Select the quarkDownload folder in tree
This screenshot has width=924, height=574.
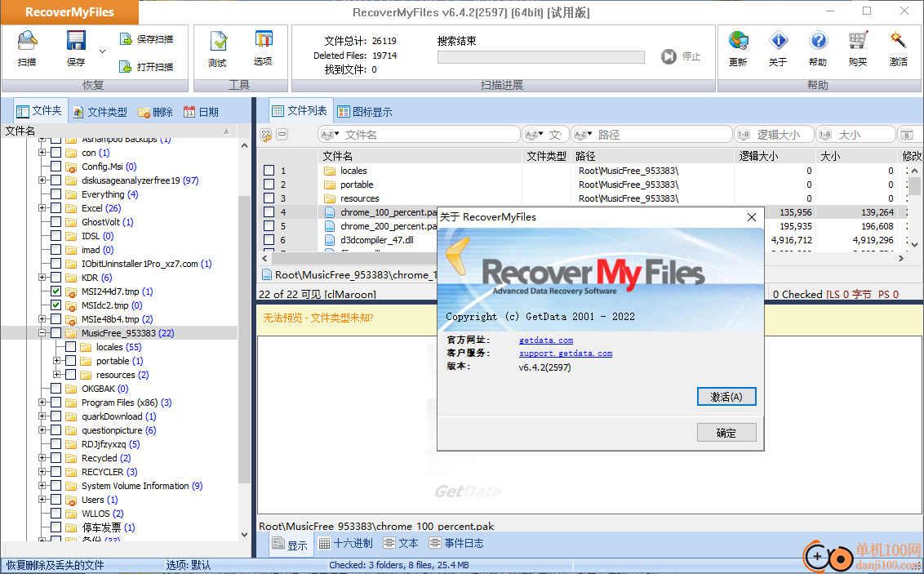(118, 416)
